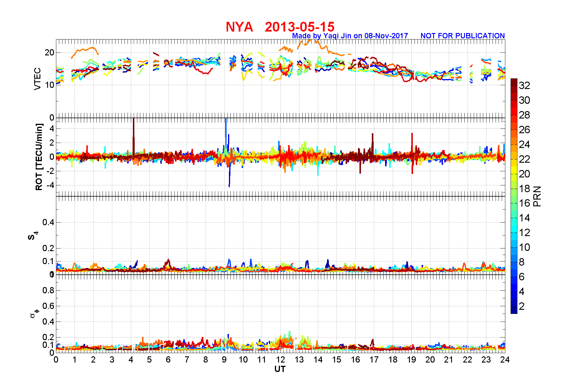Select the -2 tick on the ROT axis
Viewport: 561px width, 392px height.
(51, 171)
